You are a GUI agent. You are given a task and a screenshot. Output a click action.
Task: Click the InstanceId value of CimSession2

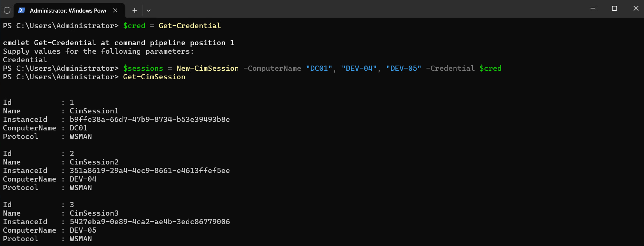pyautogui.click(x=150, y=170)
